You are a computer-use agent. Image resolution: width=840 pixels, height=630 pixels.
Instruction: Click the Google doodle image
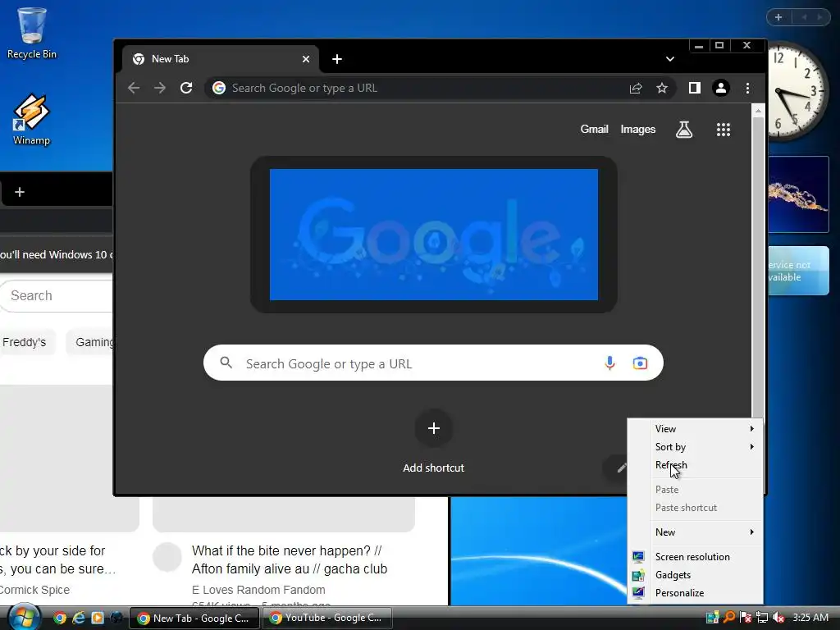pos(434,235)
